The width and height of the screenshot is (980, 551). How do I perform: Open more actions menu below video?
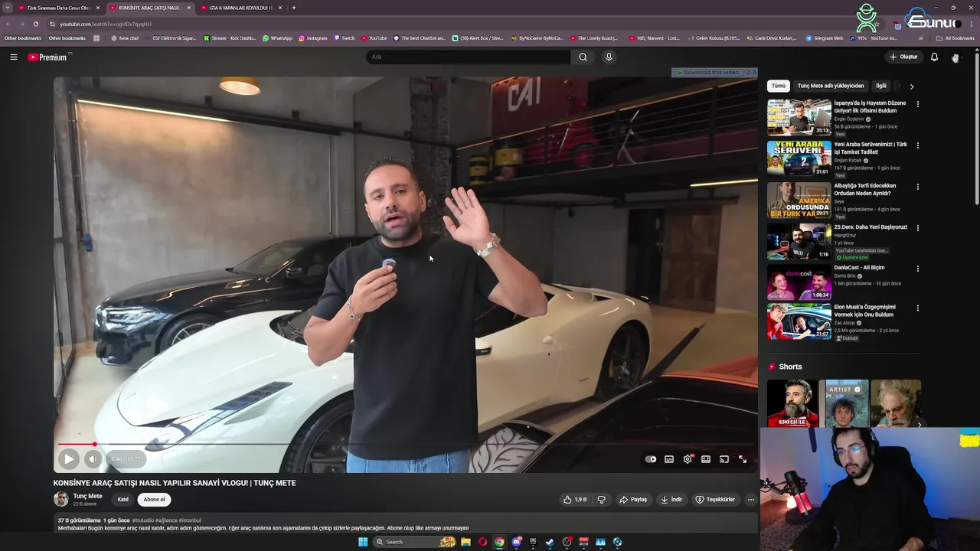[x=751, y=500]
